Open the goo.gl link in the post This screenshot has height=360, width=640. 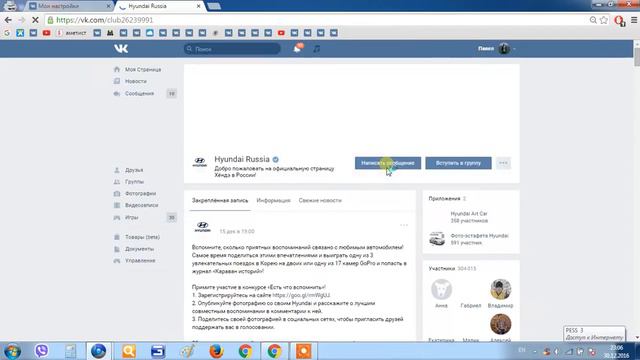(x=301, y=295)
